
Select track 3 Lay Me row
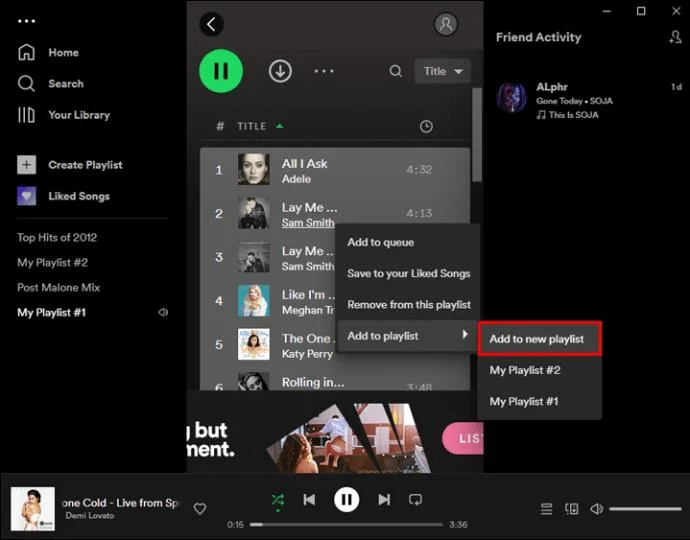pyautogui.click(x=268, y=257)
